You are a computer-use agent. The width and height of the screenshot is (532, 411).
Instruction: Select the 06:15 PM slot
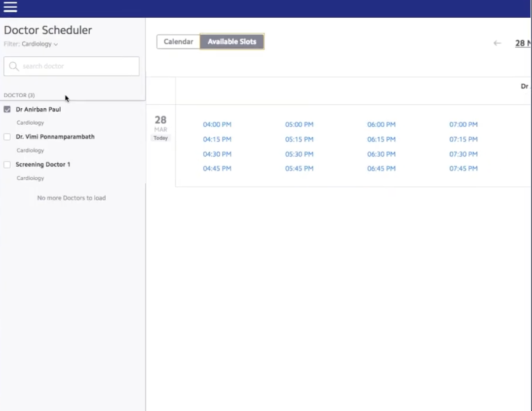(x=381, y=139)
